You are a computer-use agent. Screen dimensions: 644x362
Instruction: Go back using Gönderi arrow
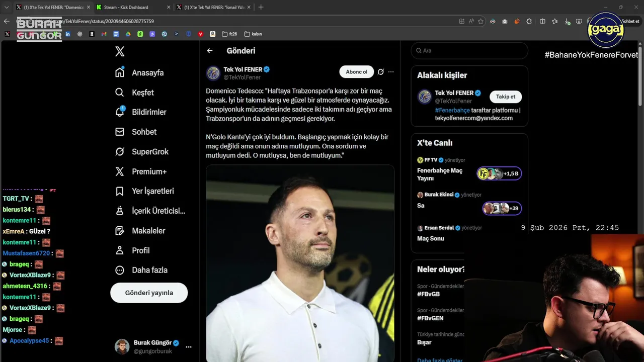(x=210, y=51)
